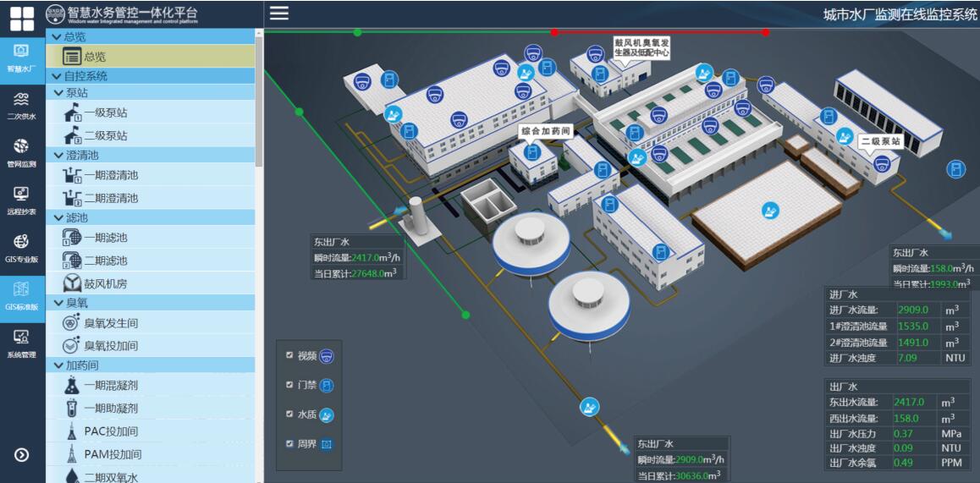
Task: Open GIS专业版 sidebar module
Action: pyautogui.click(x=22, y=247)
